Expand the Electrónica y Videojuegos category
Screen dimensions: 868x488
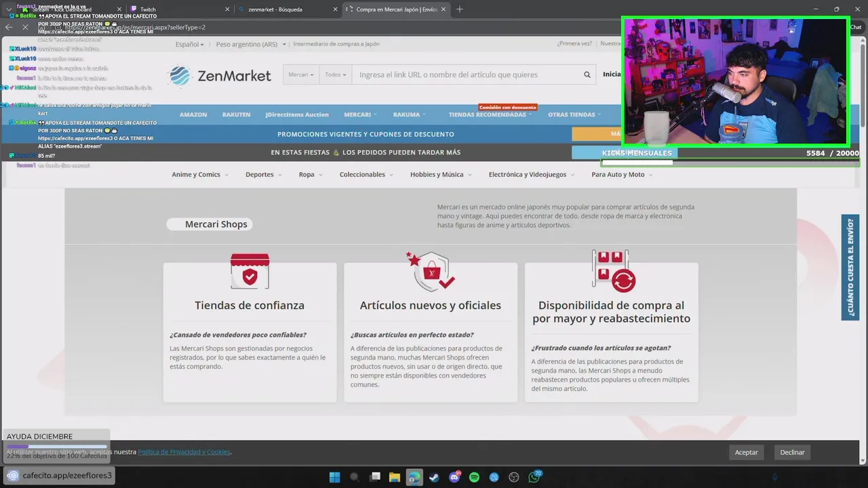tap(532, 174)
